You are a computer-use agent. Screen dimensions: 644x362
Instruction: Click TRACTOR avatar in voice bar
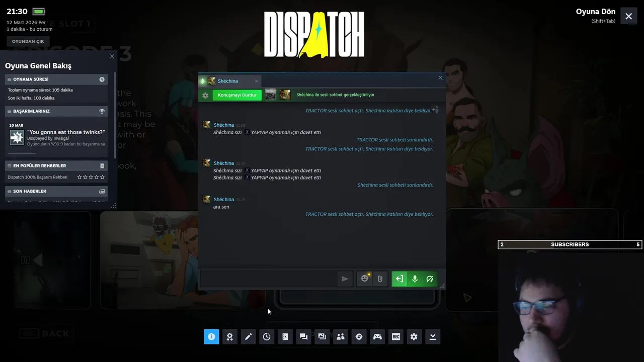[271, 95]
